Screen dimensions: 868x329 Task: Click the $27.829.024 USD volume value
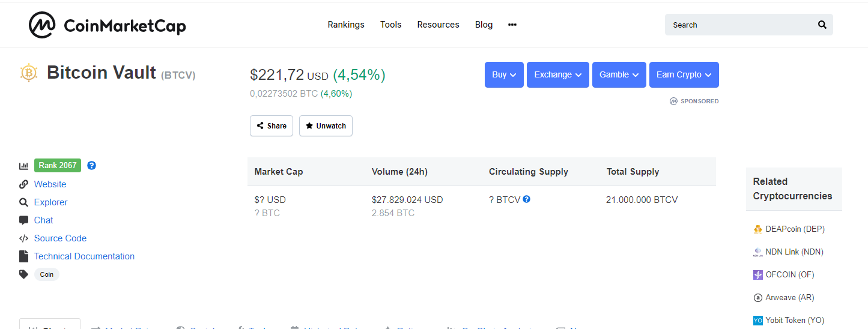tap(407, 200)
